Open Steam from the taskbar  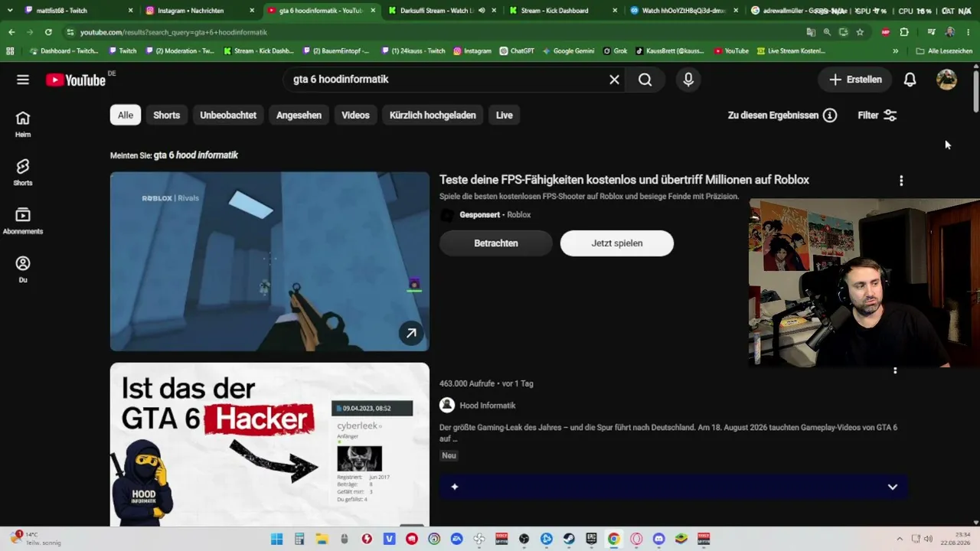[569, 539]
